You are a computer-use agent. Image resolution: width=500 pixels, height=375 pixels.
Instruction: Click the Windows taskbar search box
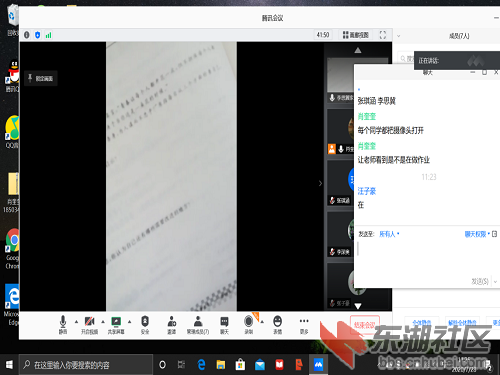coord(86,365)
